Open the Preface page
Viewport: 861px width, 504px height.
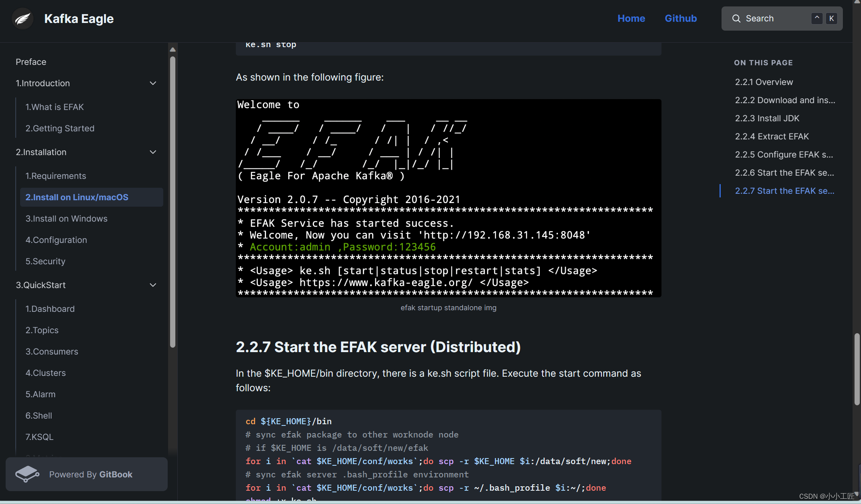click(x=31, y=62)
